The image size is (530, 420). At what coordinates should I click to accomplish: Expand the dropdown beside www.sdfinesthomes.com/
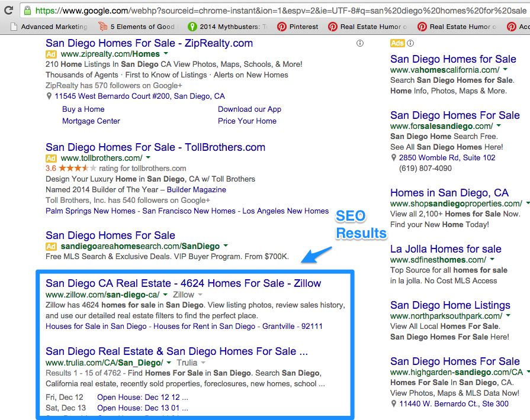point(492,259)
